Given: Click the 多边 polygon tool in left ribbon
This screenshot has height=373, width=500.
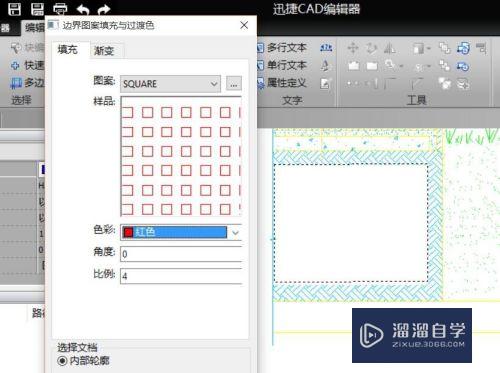Looking at the screenshot, I should point(27,82).
